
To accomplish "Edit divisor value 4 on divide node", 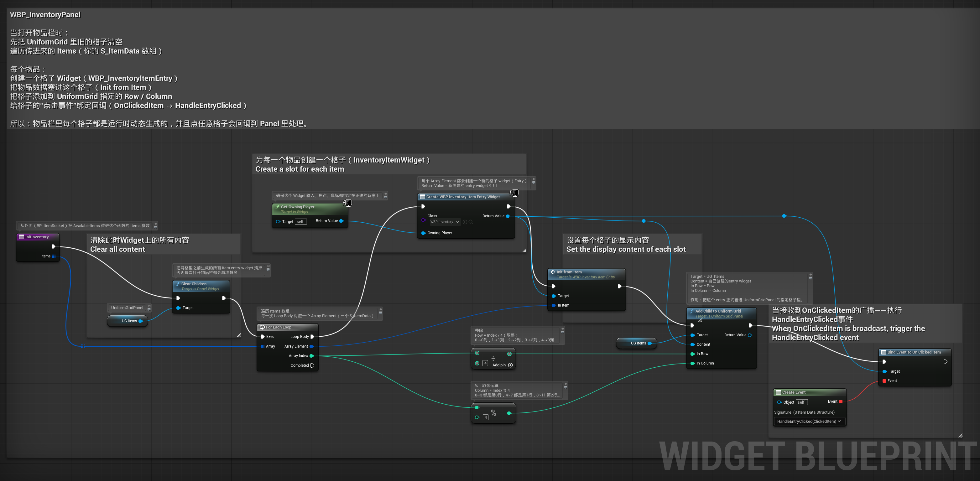I will point(485,363).
